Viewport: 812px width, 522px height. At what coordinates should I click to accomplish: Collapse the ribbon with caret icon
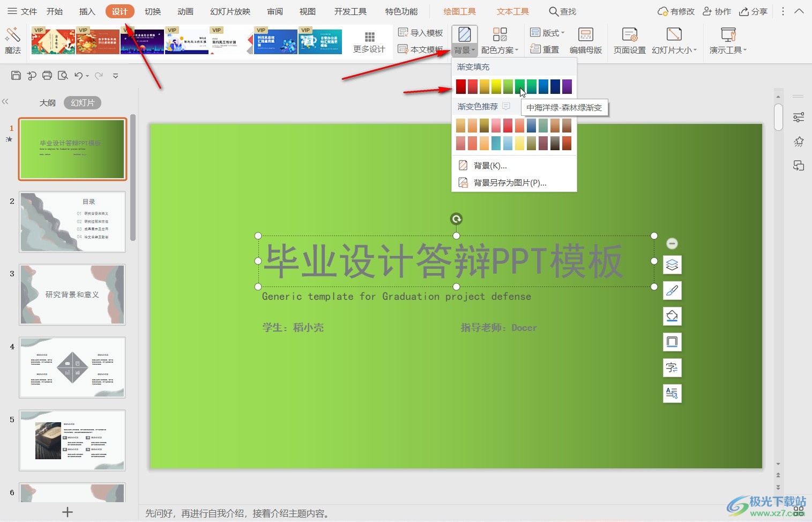click(799, 11)
